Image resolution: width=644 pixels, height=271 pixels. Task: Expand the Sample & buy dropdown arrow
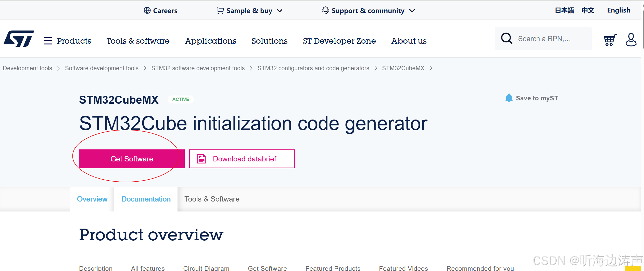click(x=280, y=11)
